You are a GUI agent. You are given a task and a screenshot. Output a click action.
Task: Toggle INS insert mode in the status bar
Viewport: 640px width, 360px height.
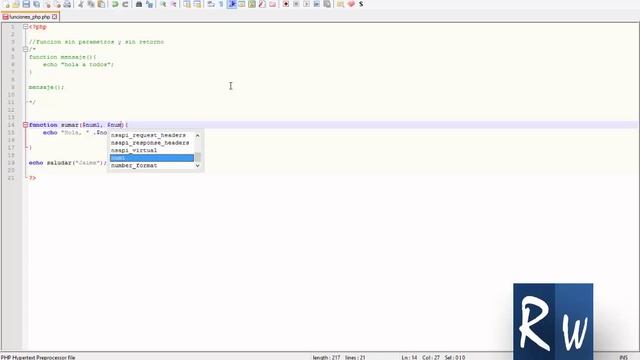click(x=623, y=357)
